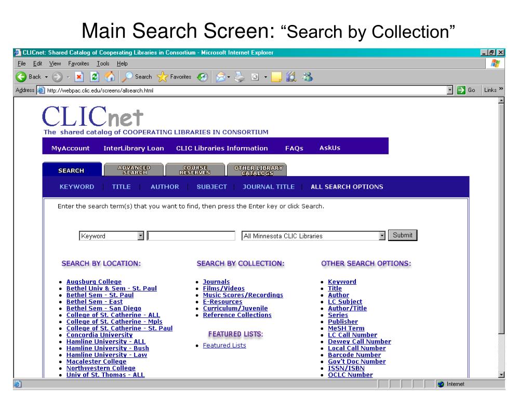Open Music Scores/Recordings link
This screenshot has height=399, width=532.
click(243, 295)
